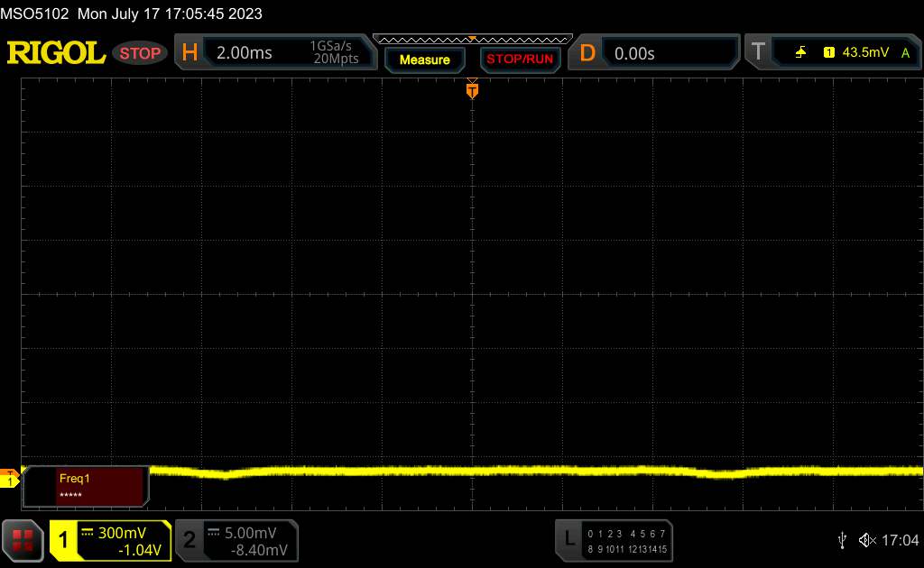This screenshot has width=924, height=568.
Task: Click the STOP/RUN button
Action: point(520,60)
